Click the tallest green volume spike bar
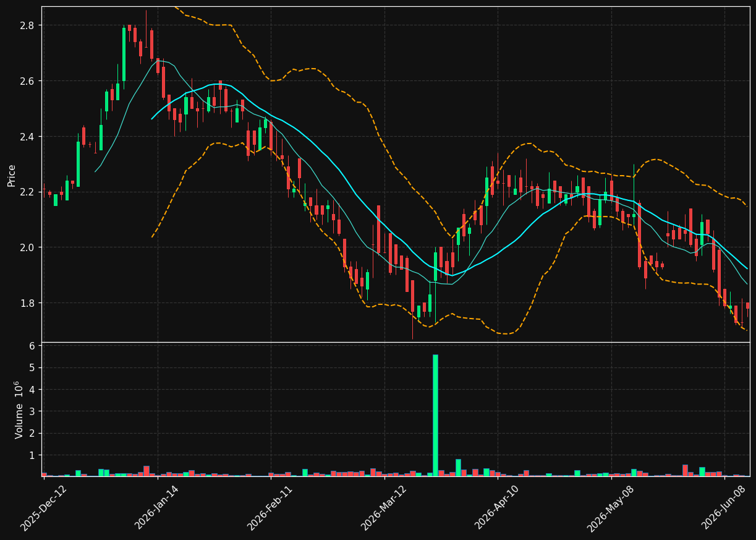 pos(435,415)
